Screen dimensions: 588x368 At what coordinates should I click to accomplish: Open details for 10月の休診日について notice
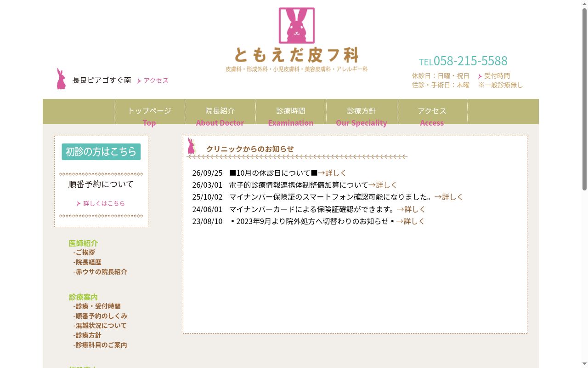tap(332, 173)
